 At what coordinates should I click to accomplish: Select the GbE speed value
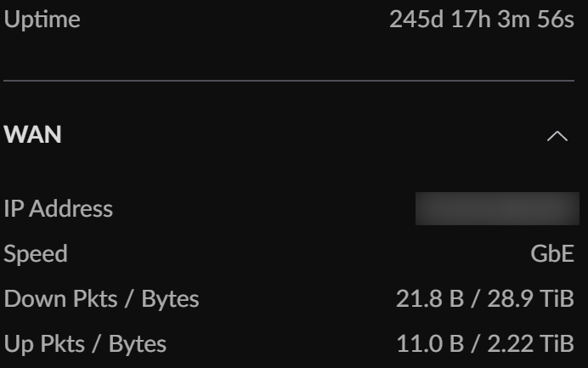click(x=552, y=254)
